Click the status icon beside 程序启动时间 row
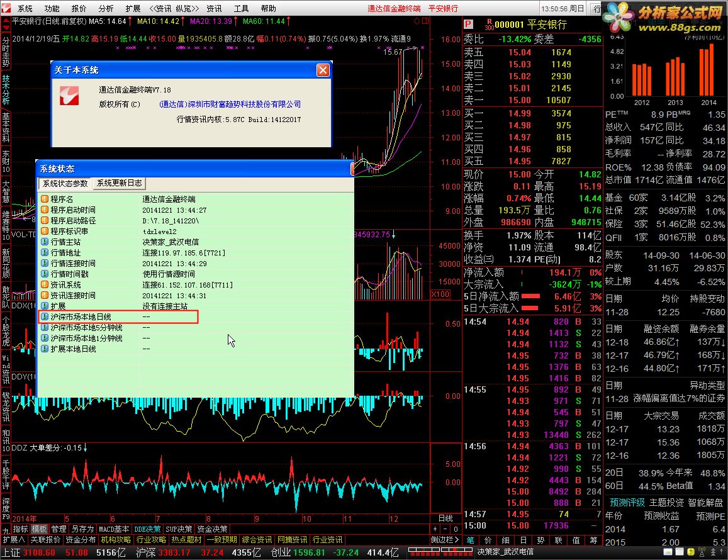Viewport: 728px width, 560px height. click(45, 210)
